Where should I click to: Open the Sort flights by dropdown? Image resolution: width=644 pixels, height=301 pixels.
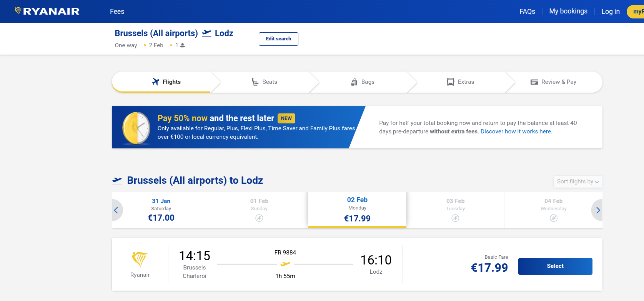(x=577, y=181)
